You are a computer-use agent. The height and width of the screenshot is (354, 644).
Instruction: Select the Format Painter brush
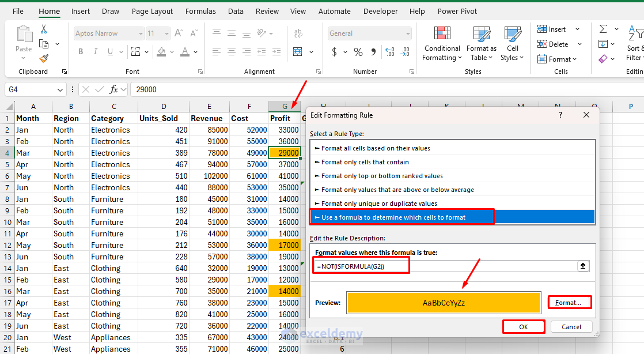44,58
